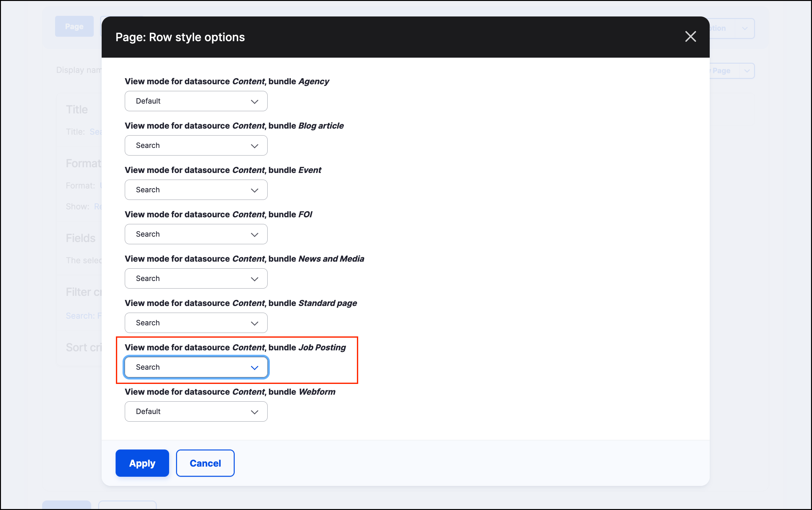Screen dimensions: 812x510
Task: Expand the FOI view mode selector
Action: 196,234
